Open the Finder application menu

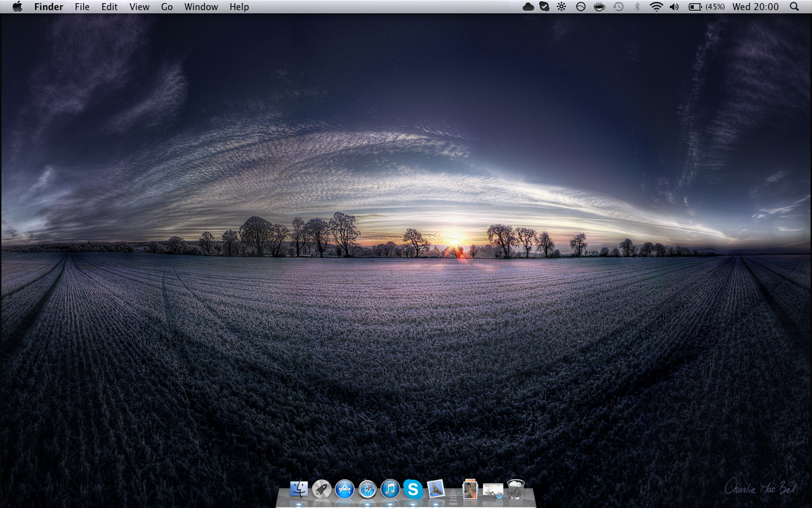(x=48, y=6)
